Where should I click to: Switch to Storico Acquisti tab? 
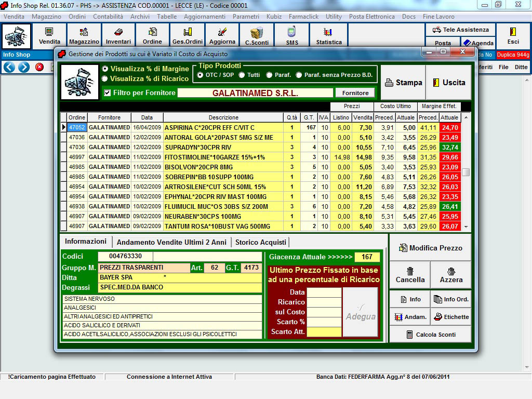pos(260,242)
